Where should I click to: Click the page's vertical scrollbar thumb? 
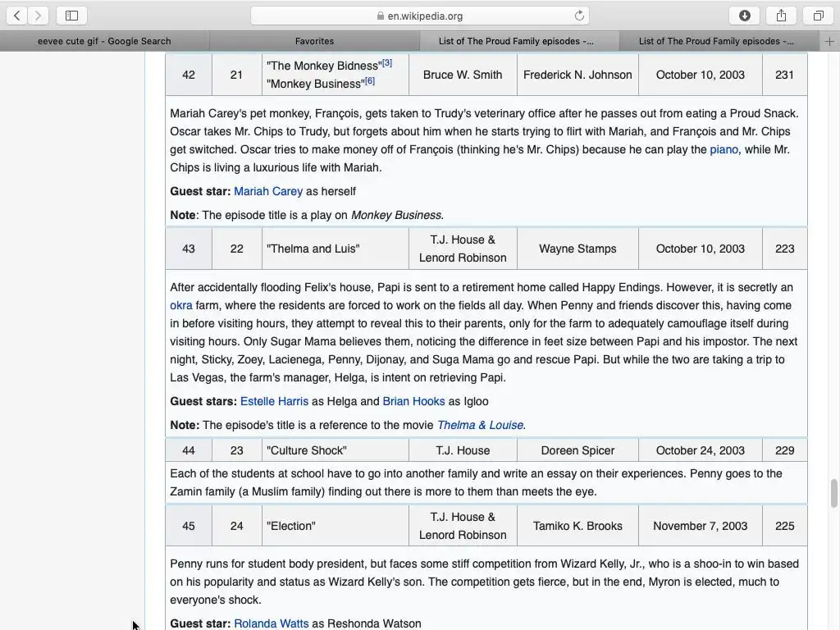[x=833, y=493]
